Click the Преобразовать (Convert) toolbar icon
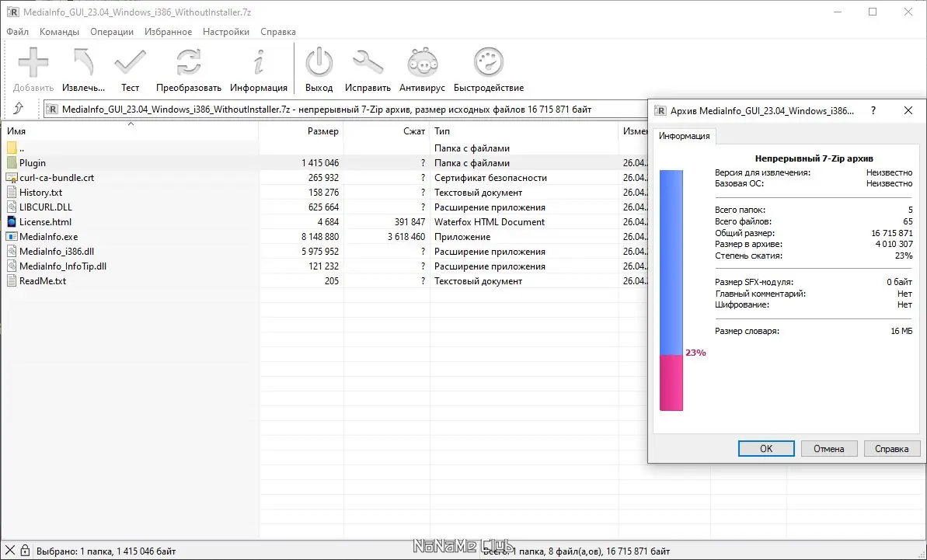 (189, 63)
